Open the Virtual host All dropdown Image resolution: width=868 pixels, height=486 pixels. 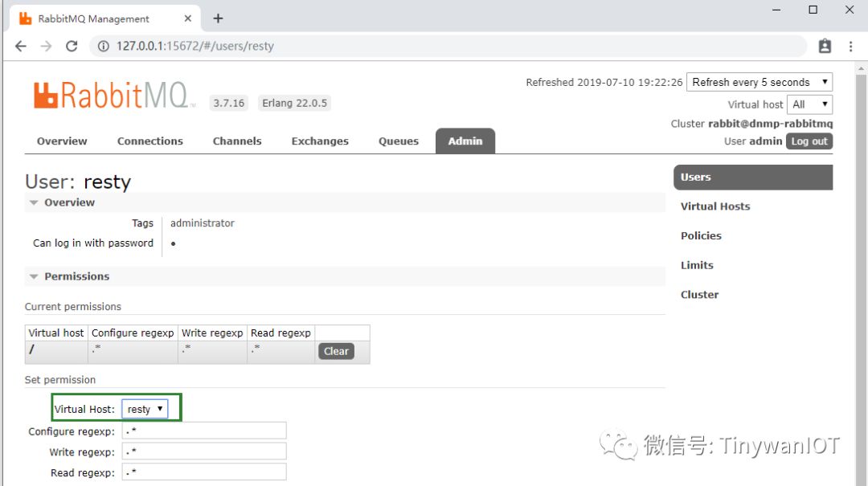[809, 104]
